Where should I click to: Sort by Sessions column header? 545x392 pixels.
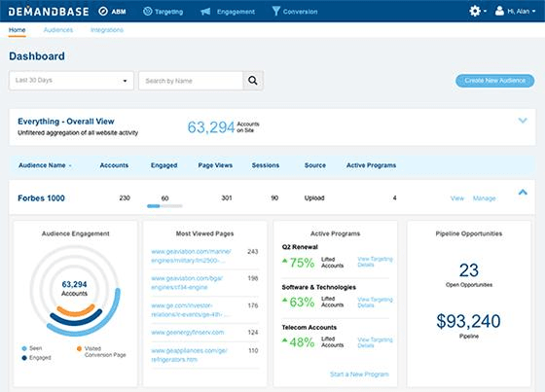265,165
